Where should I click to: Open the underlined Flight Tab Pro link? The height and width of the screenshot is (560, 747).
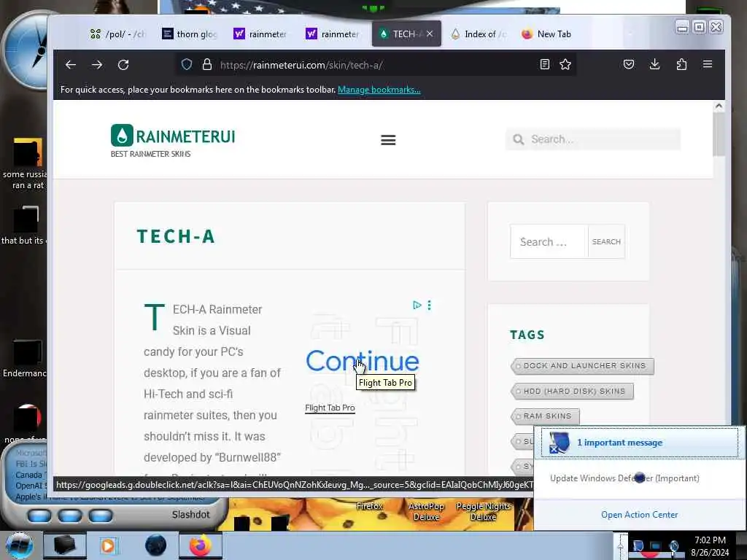[x=330, y=408]
